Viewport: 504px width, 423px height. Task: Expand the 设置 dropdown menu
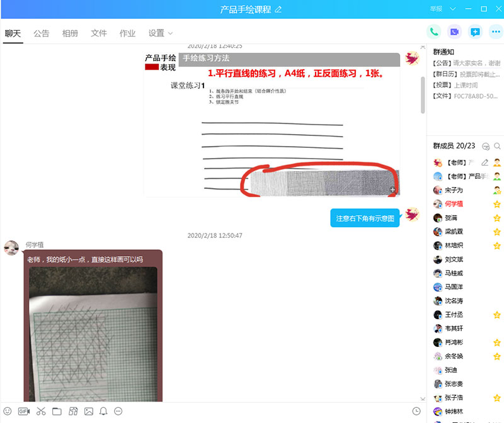[x=161, y=33]
